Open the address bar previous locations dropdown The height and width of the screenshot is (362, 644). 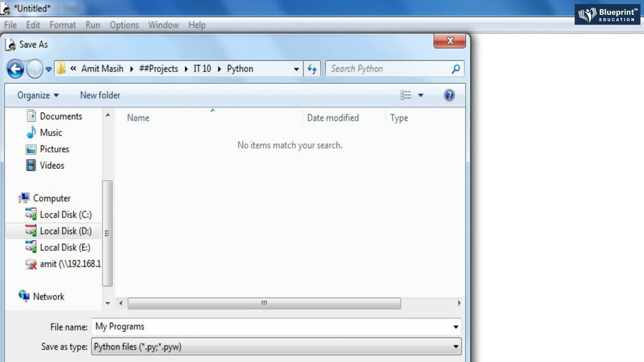tap(296, 69)
